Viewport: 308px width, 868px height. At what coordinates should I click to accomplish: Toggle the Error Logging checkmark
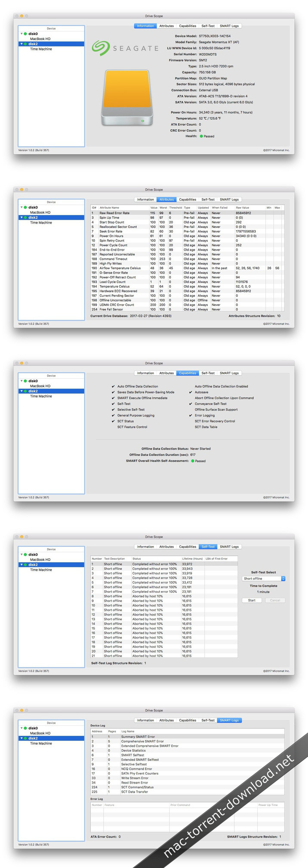click(x=191, y=416)
